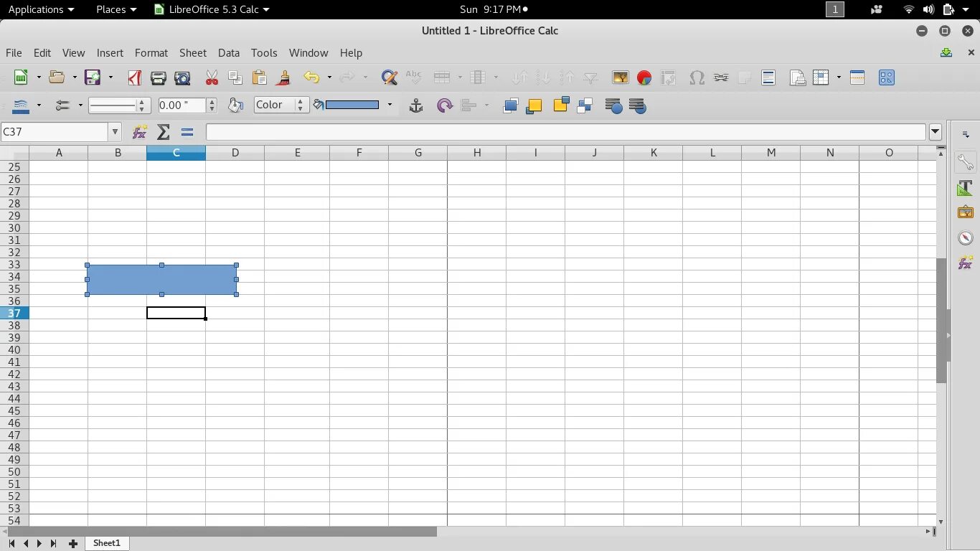
Task: Insert special character Omega icon
Action: point(697,77)
